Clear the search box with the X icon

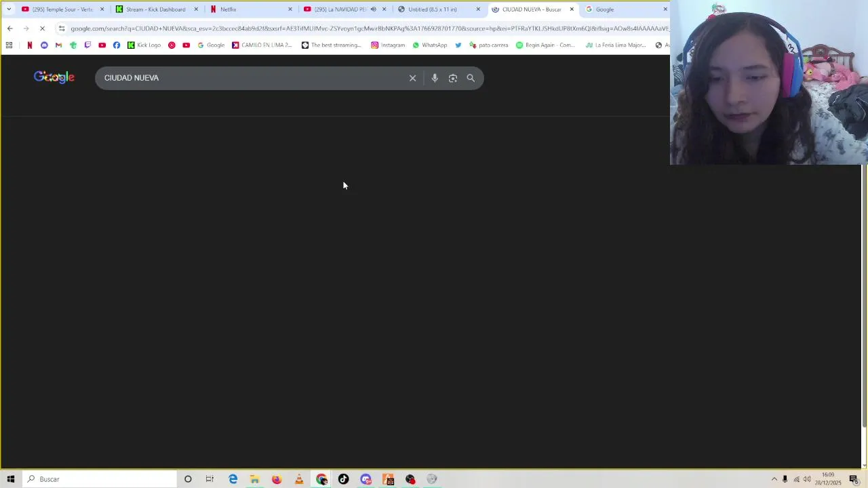[412, 78]
